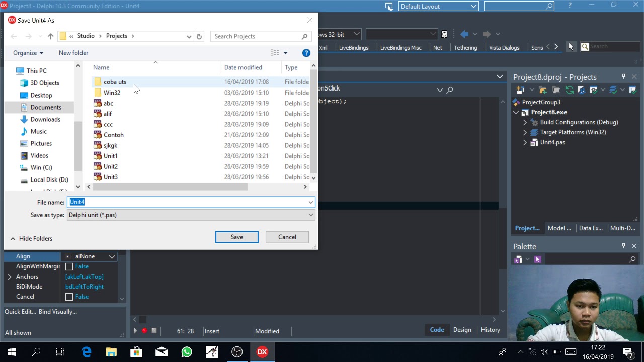Toggle AlignWithMargins checkbox
Viewport: 644px width, 362px height.
point(69,266)
